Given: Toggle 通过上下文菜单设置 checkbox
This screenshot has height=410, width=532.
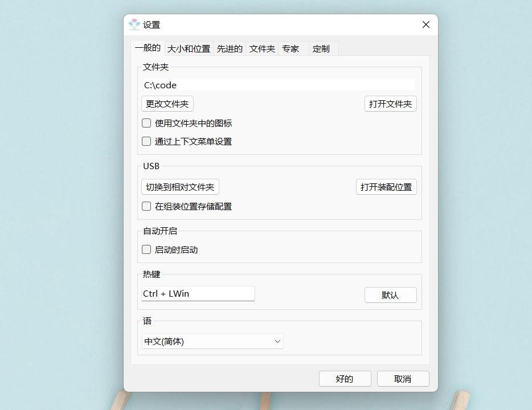Looking at the screenshot, I should pos(146,141).
